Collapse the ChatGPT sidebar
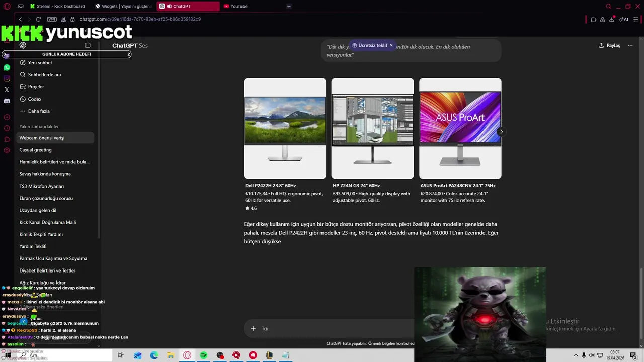This screenshot has height=362, width=644. point(88,45)
